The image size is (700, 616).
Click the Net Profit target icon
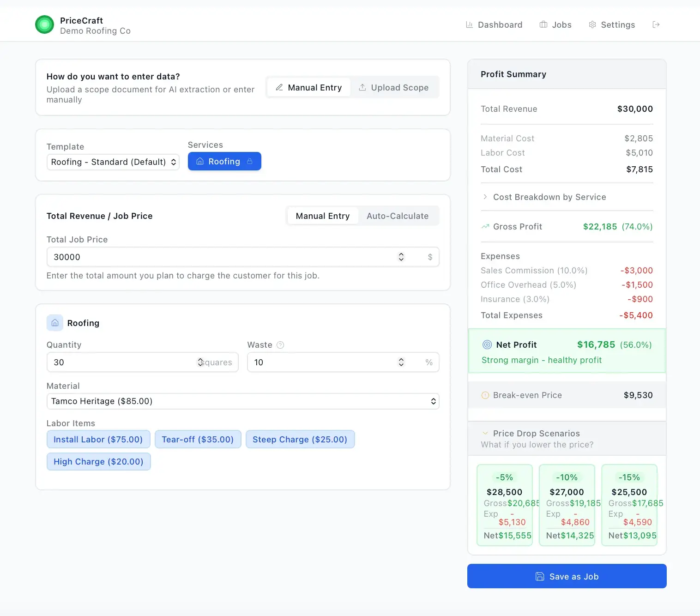point(487,344)
